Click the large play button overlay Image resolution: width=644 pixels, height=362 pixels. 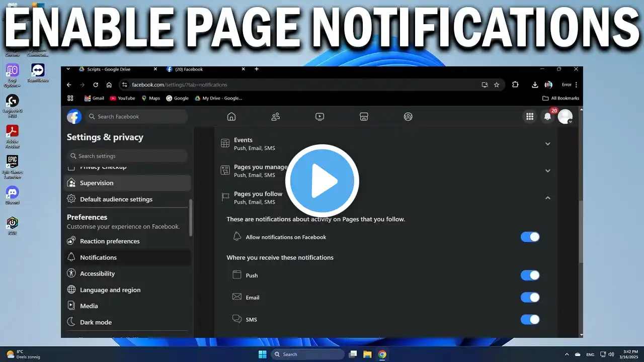pos(322,180)
